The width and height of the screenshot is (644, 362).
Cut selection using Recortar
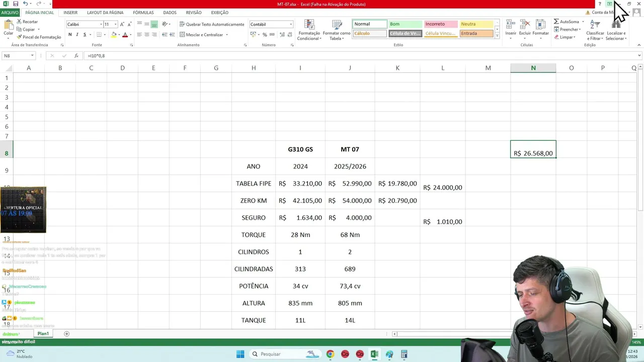(27, 22)
